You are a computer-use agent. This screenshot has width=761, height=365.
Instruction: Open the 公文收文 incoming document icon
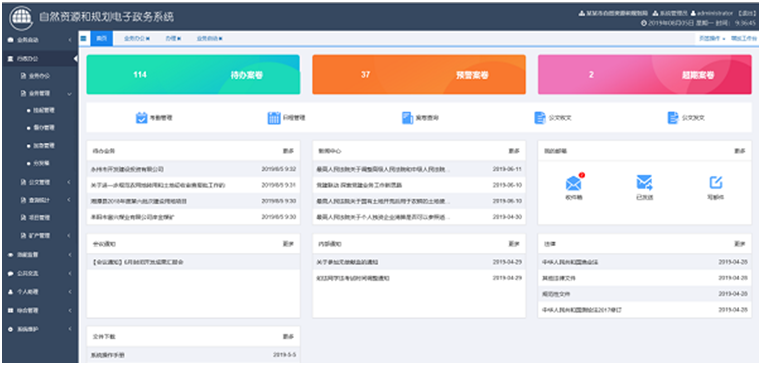540,118
